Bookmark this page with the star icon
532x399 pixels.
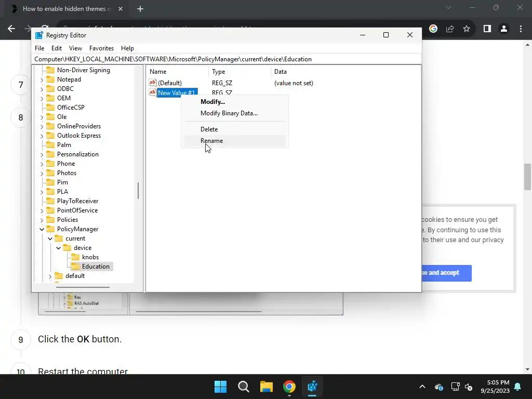coord(467,29)
